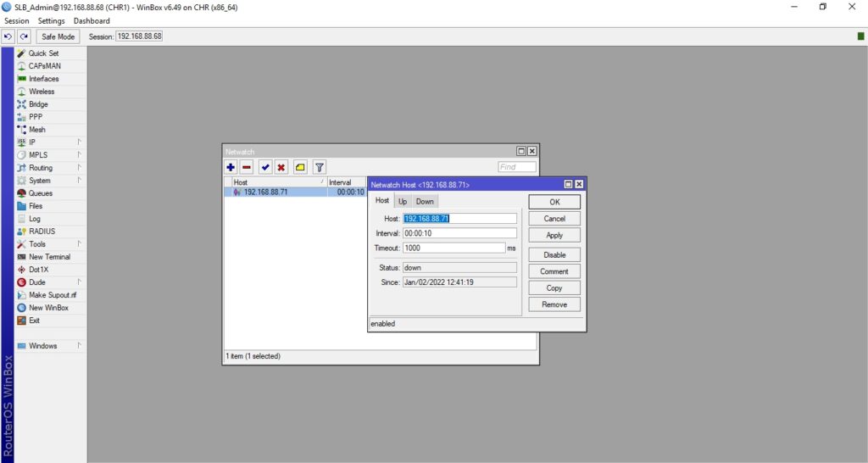The image size is (868, 463).
Task: Click the undo arrow in top toolbar
Action: [8, 36]
